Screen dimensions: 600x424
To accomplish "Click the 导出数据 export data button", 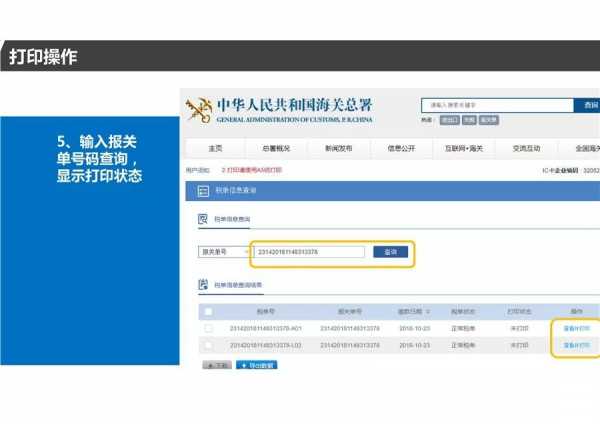I will coord(256,365).
